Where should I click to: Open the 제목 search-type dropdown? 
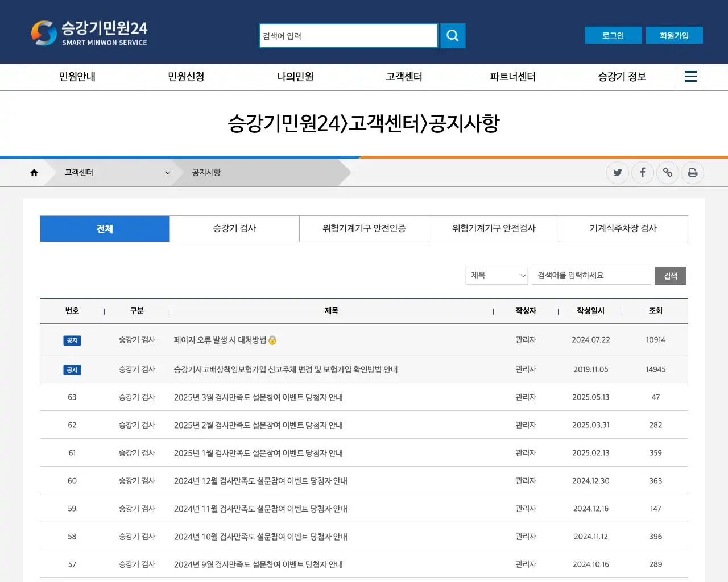pos(497,276)
